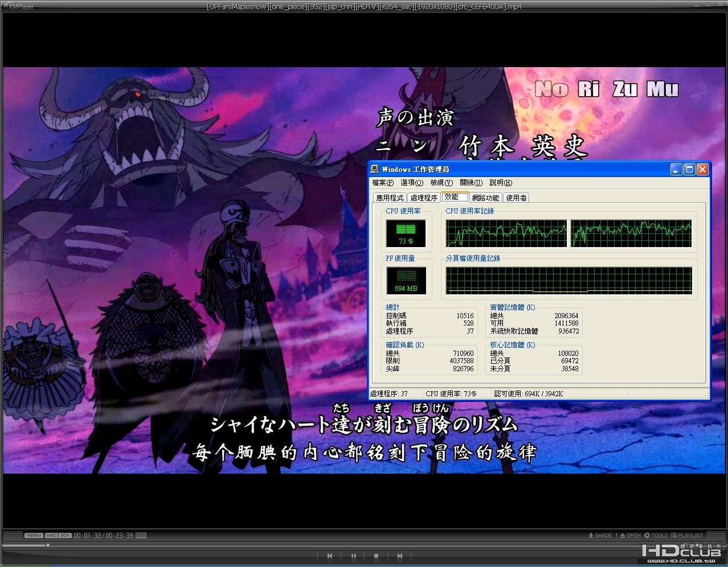Click the KMPlayer file name title

364,7
